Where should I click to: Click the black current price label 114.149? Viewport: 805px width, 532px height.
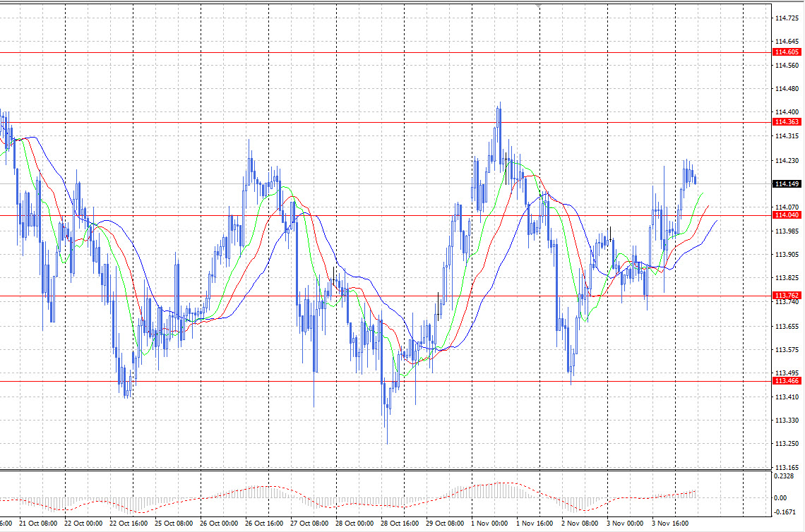[x=787, y=183]
